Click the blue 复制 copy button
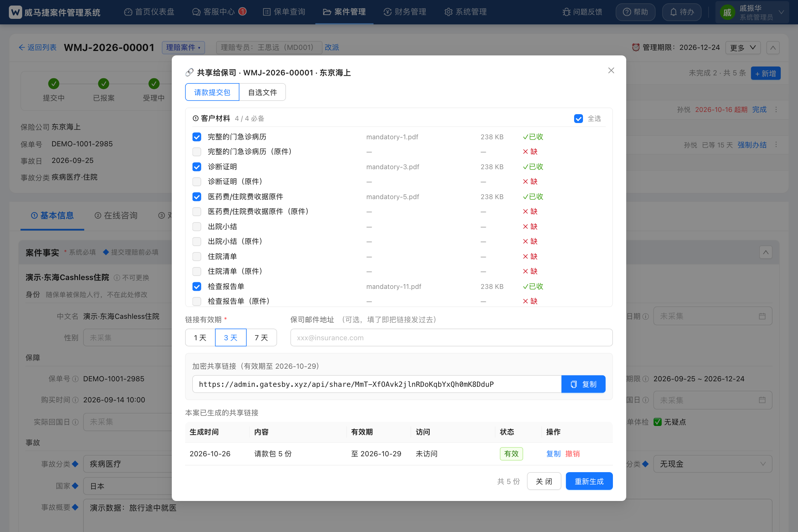This screenshot has height=532, width=798. tap(583, 384)
